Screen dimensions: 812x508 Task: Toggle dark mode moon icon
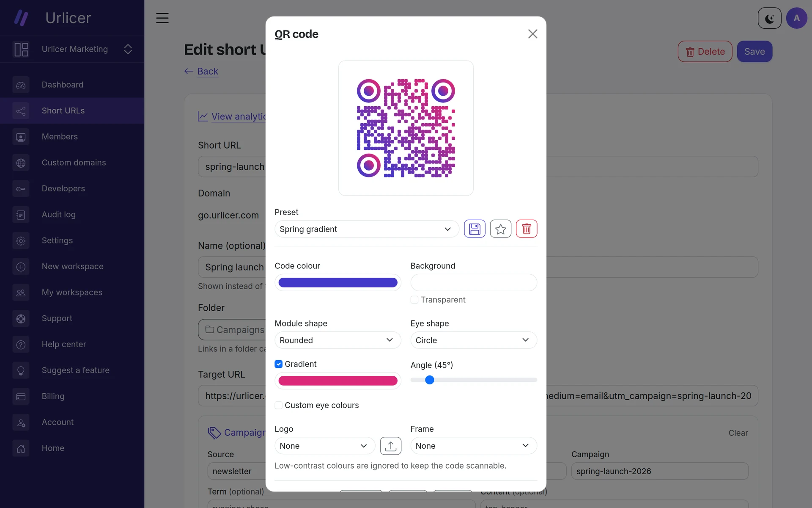point(770,18)
